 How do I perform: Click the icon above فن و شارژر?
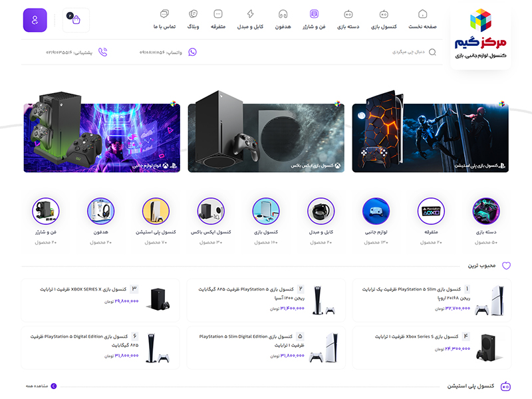click(x=314, y=14)
